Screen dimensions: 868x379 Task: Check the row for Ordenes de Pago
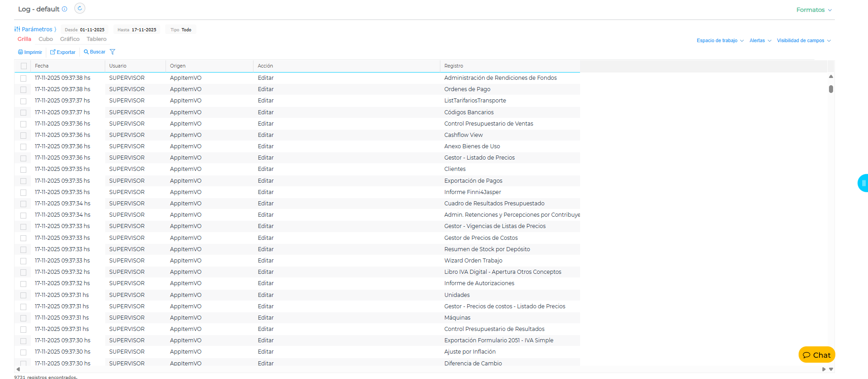24,90
